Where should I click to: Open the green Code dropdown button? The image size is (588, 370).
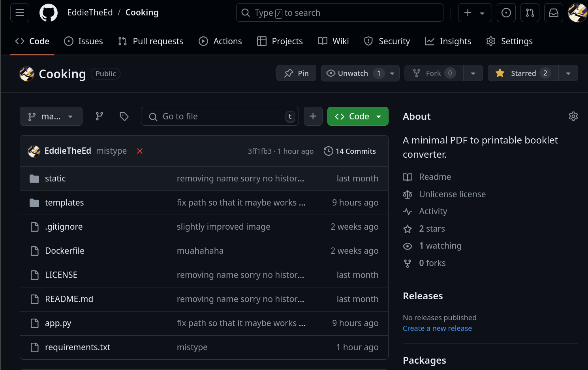(x=358, y=116)
